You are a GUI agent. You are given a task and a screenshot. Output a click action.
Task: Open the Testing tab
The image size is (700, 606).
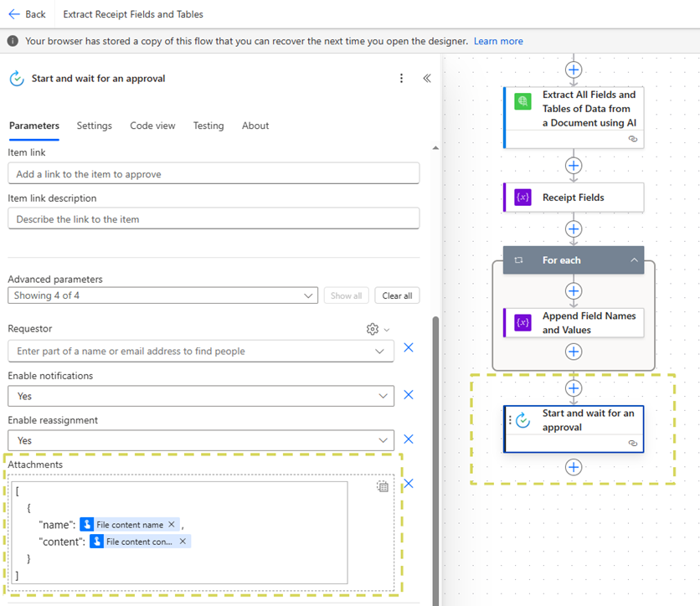tap(208, 126)
